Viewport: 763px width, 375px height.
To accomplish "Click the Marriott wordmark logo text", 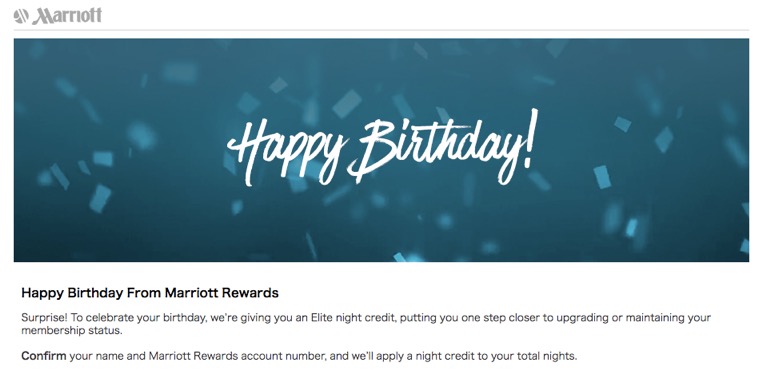I will click(67, 16).
